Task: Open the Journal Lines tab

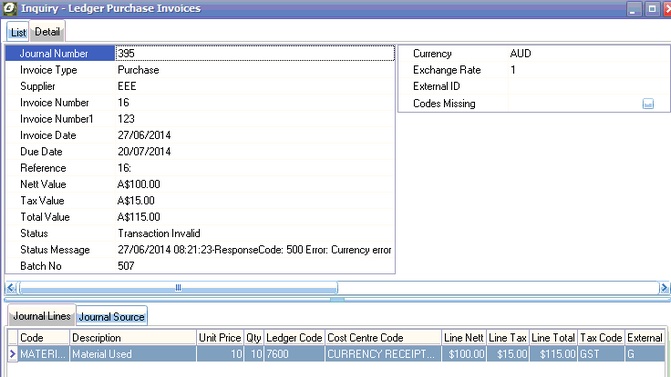Action: click(42, 316)
